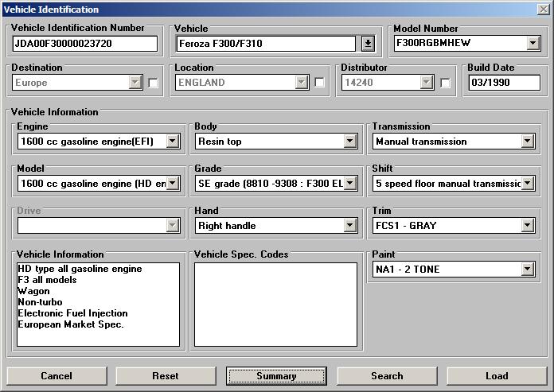Open the Grade dropdown
This screenshot has height=392, width=554.
[350, 184]
